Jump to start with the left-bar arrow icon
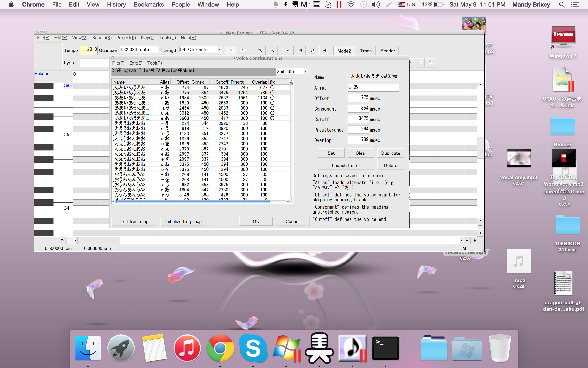The width and height of the screenshot is (588, 368). click(x=288, y=50)
